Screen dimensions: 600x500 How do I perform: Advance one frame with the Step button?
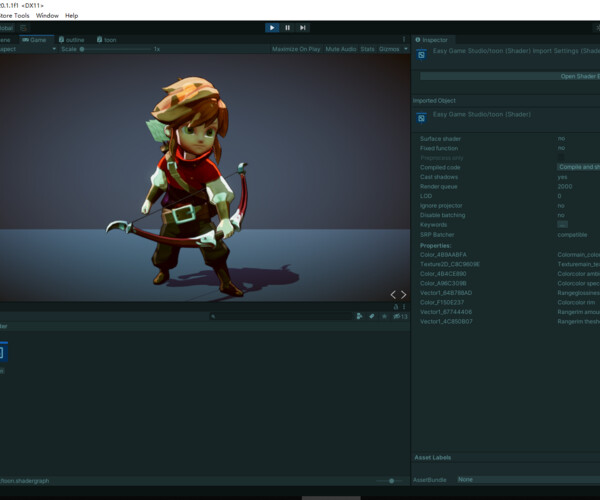pos(303,28)
